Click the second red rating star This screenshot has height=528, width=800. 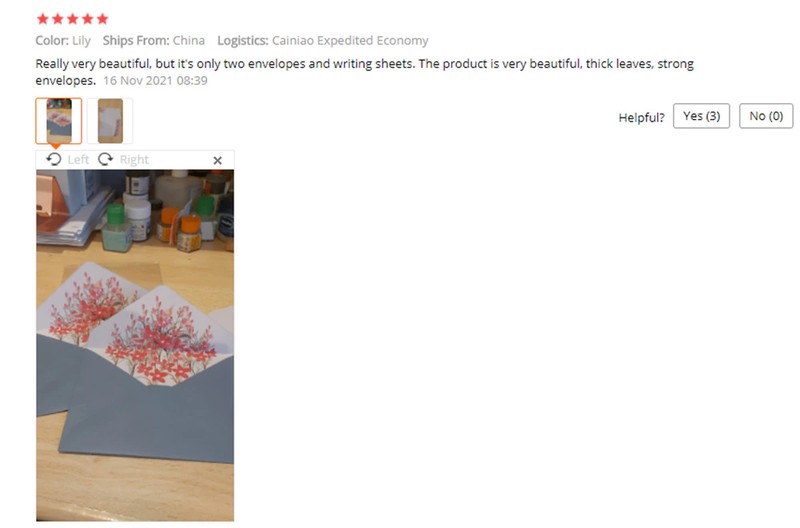click(x=58, y=19)
